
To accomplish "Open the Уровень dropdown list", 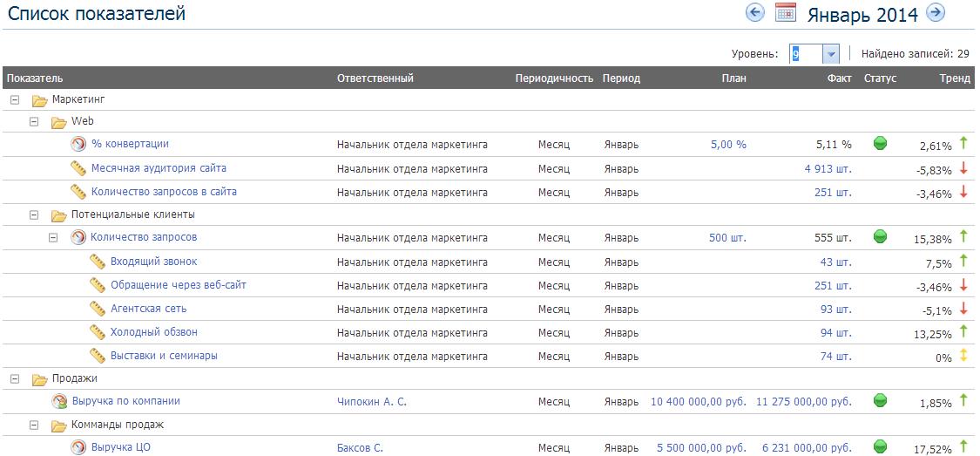I will [x=830, y=54].
